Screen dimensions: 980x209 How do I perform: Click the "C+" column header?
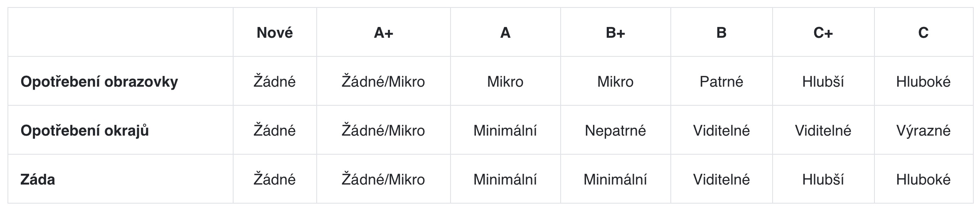[x=823, y=32]
